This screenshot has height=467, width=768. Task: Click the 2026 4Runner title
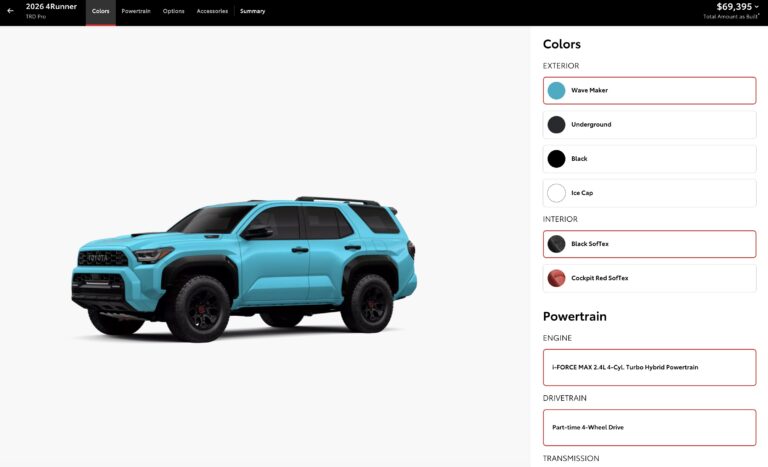[x=51, y=7]
